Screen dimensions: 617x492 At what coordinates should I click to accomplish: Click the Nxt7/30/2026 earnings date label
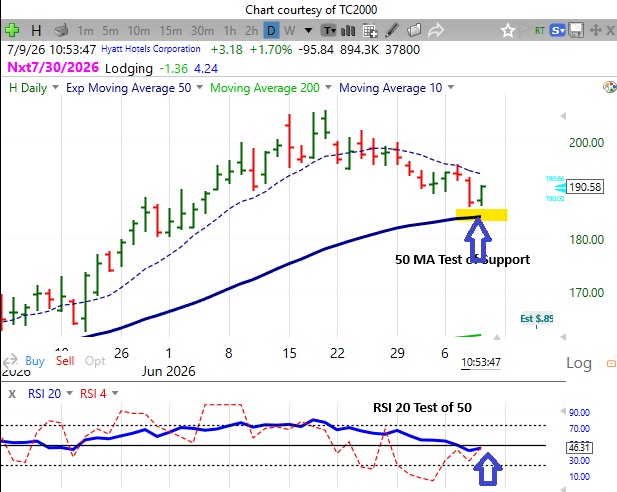coord(53,67)
